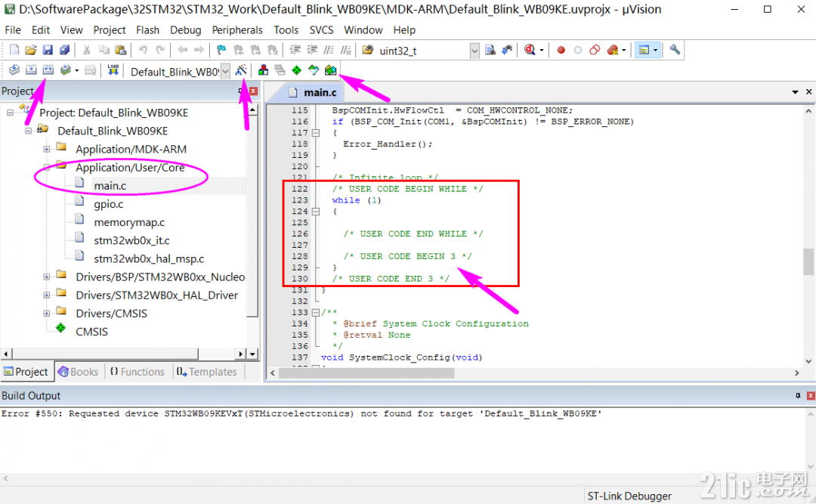This screenshot has height=504, width=816.
Task: Open the Project menu
Action: click(110, 30)
